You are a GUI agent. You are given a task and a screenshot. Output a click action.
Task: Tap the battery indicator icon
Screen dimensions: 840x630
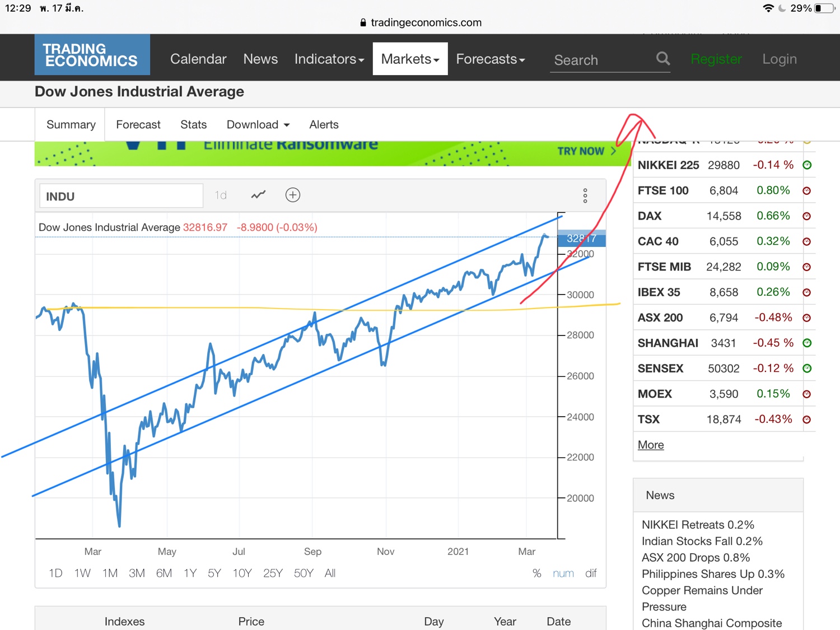click(x=825, y=8)
